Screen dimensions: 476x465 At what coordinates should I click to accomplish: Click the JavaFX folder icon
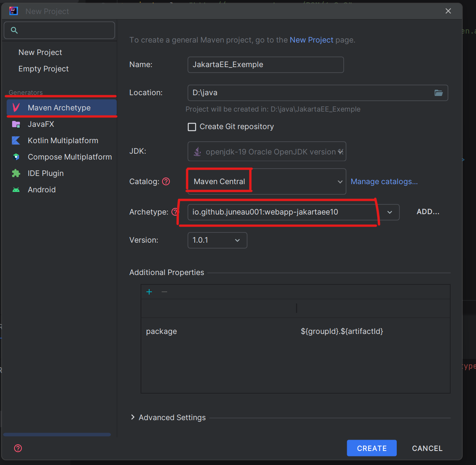(16, 124)
